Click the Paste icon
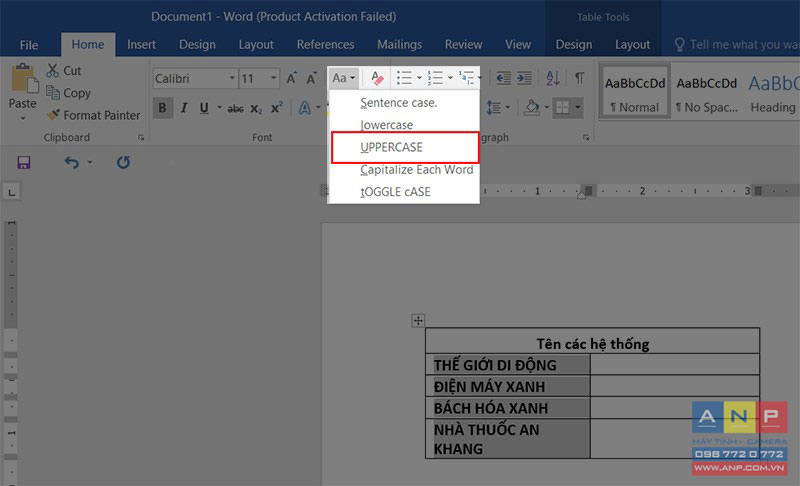 click(x=23, y=79)
